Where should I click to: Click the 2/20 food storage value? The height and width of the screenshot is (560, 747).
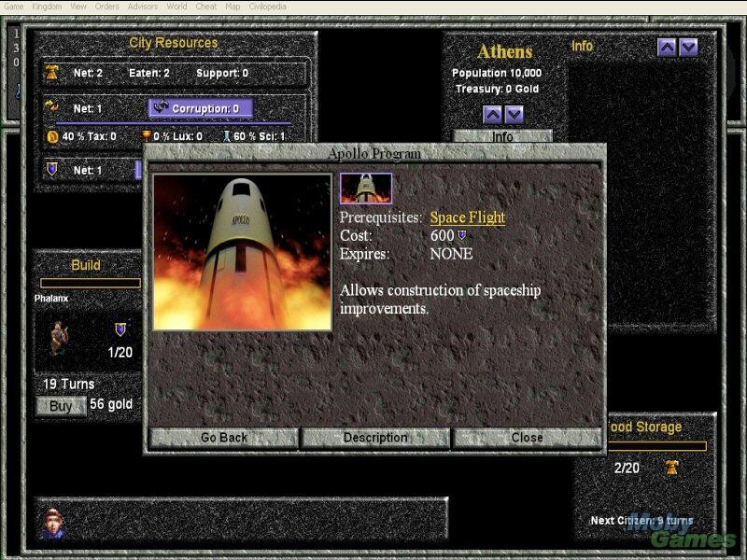(x=627, y=469)
